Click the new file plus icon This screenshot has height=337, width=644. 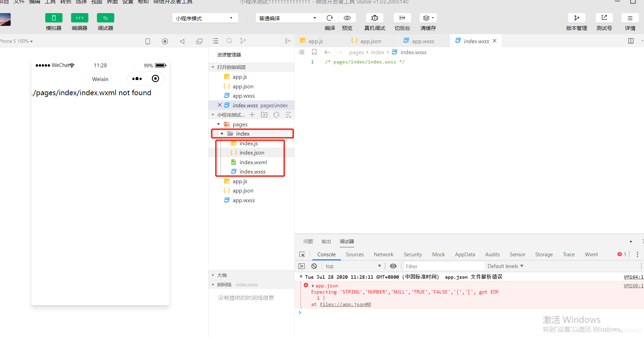[x=252, y=115]
